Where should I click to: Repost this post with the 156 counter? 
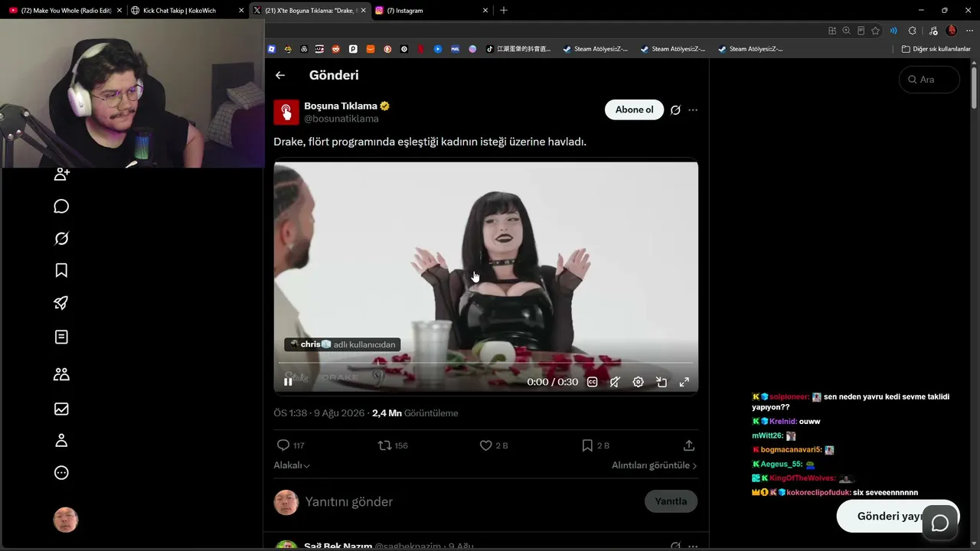[393, 445]
